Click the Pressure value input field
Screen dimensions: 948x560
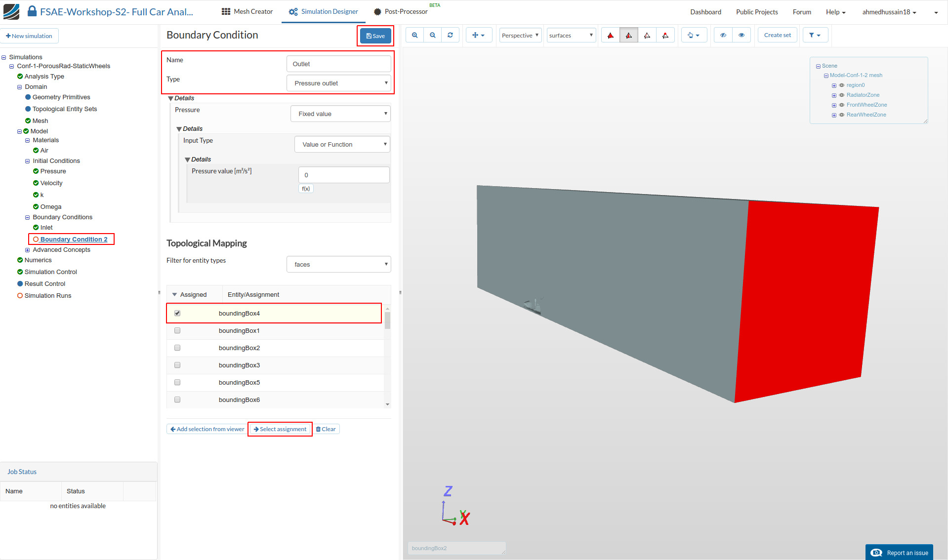point(344,175)
